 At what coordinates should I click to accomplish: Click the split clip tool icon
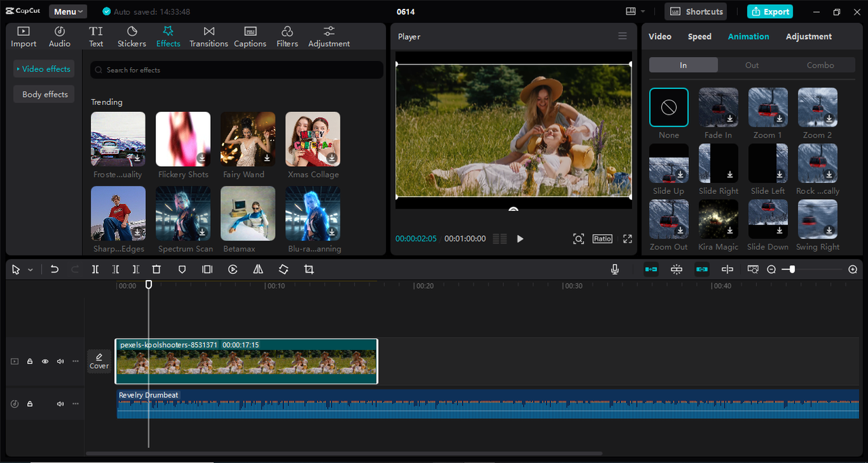[x=95, y=269]
